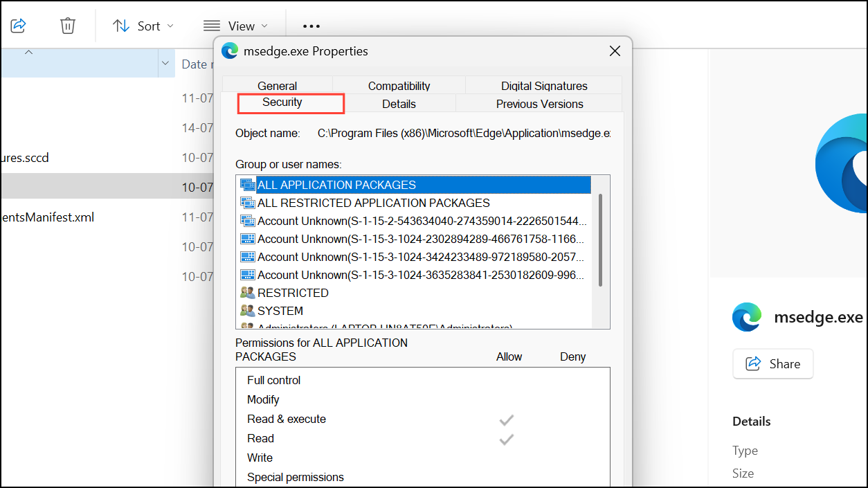
Task: Select ALL RESTRICTED APPLICATION PACKAGES entry
Action: [373, 203]
